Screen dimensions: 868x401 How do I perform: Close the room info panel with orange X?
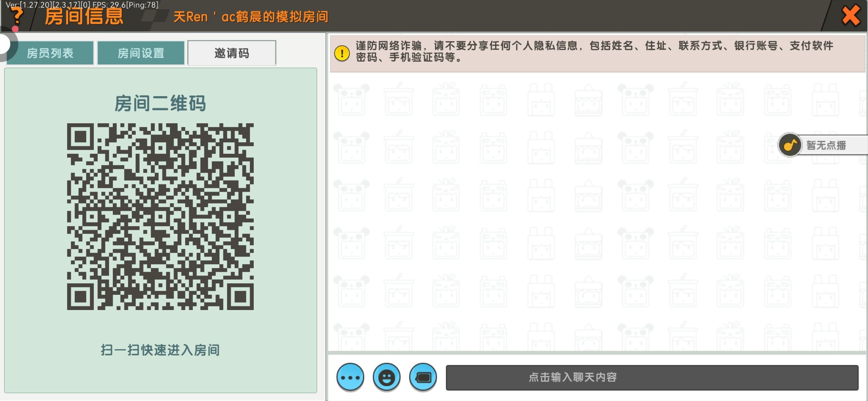coord(851,16)
